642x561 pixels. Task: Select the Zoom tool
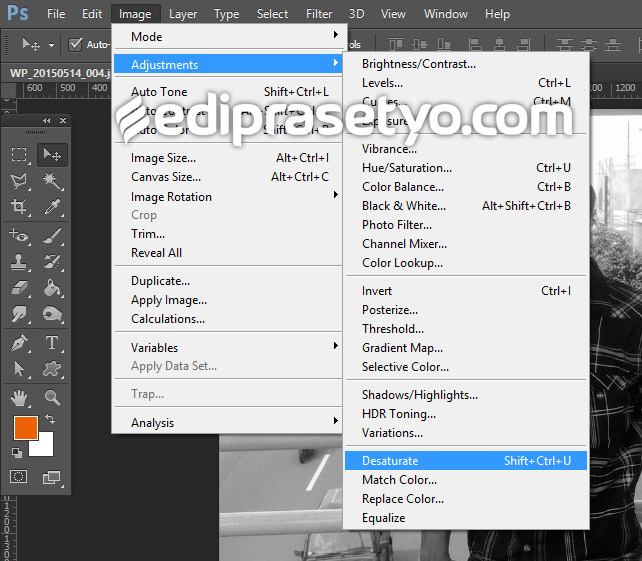[52, 398]
